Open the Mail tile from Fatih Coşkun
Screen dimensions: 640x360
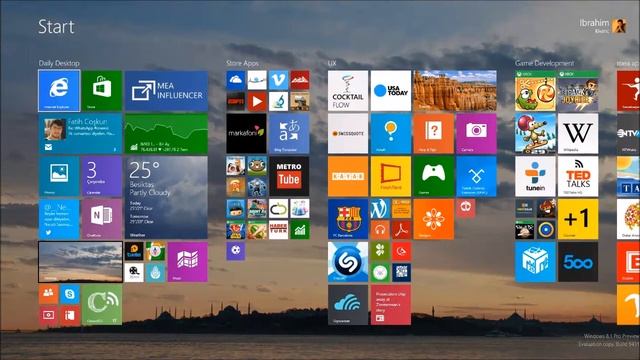click(80, 133)
